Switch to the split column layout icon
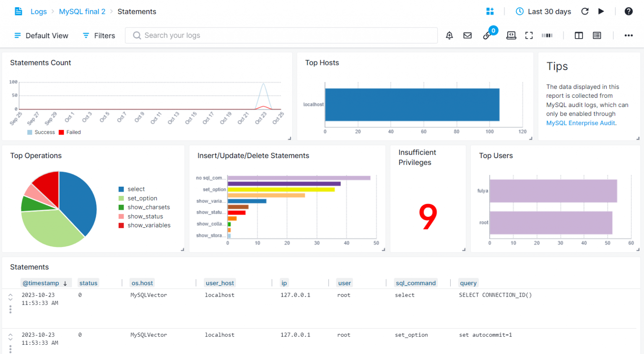 tap(579, 36)
